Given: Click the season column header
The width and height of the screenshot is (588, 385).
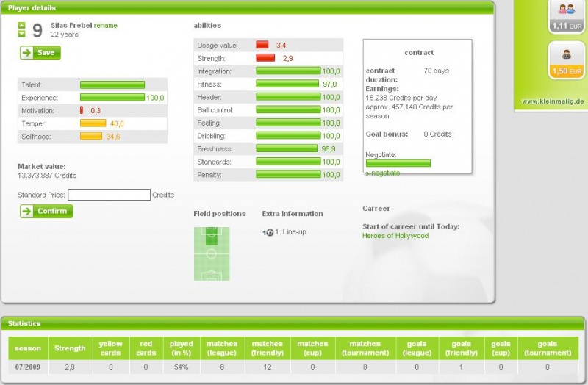Looking at the screenshot, I should (x=28, y=348).
